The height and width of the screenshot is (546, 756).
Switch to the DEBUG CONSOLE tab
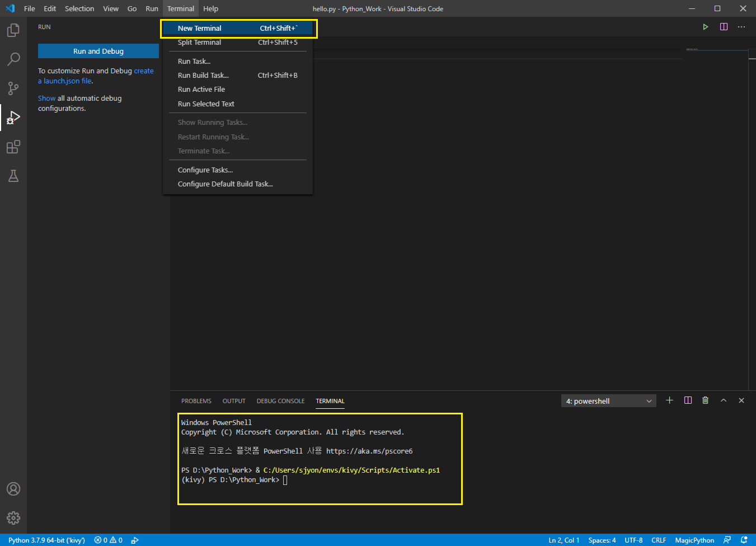point(280,401)
